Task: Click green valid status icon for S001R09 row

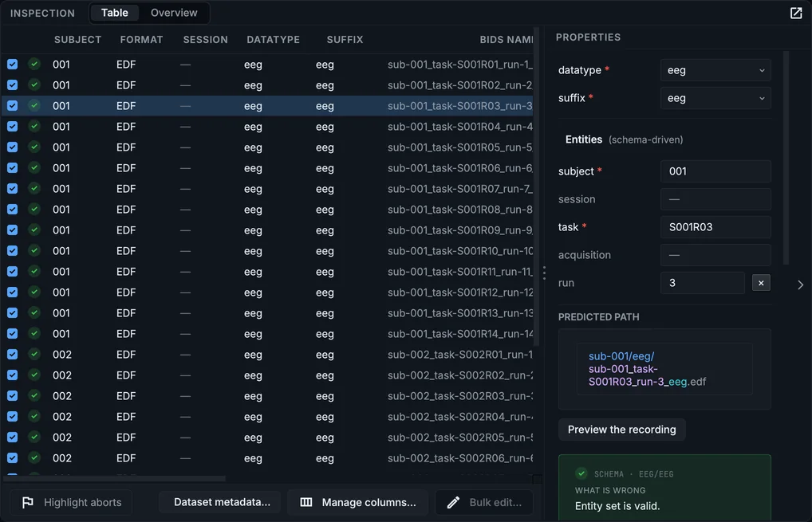Action: coord(34,230)
